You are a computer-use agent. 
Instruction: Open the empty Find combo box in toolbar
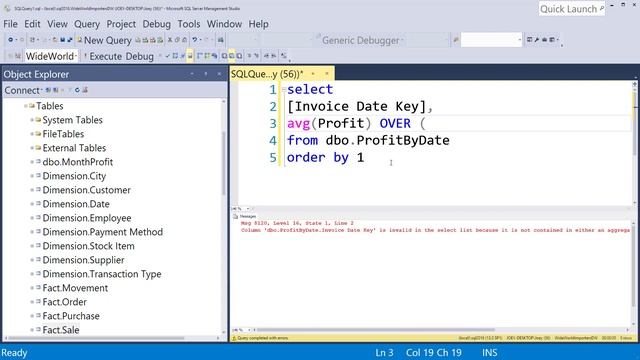(491, 40)
